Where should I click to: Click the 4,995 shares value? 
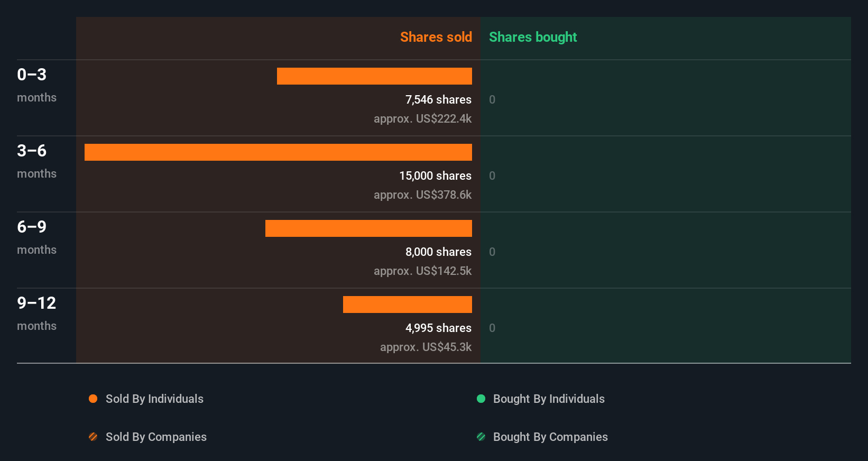tap(438, 328)
